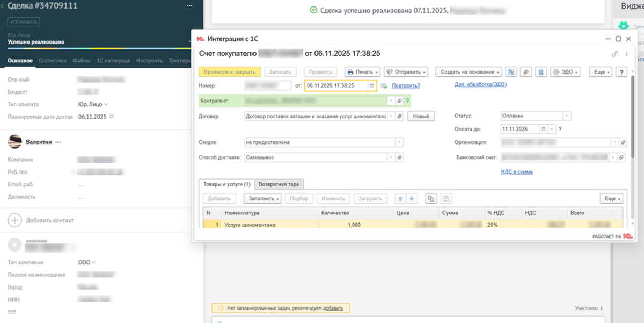Open three-dot menu beside contact Валентин

58,142
